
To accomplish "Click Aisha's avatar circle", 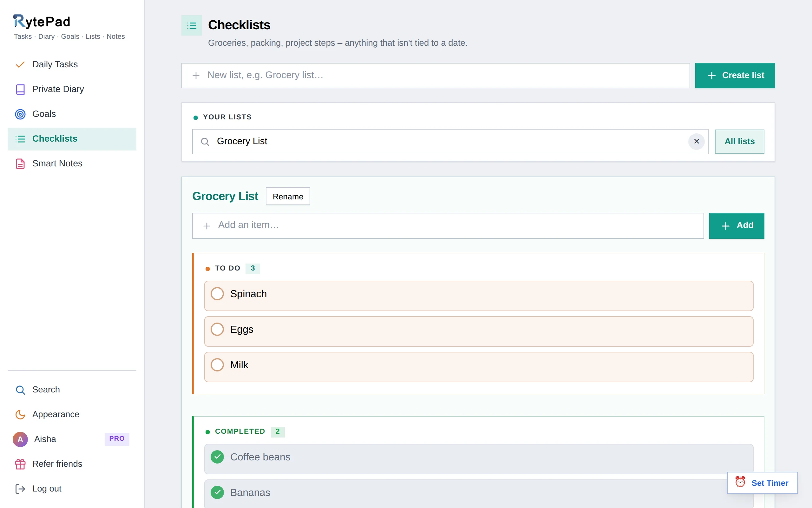I will (x=20, y=439).
